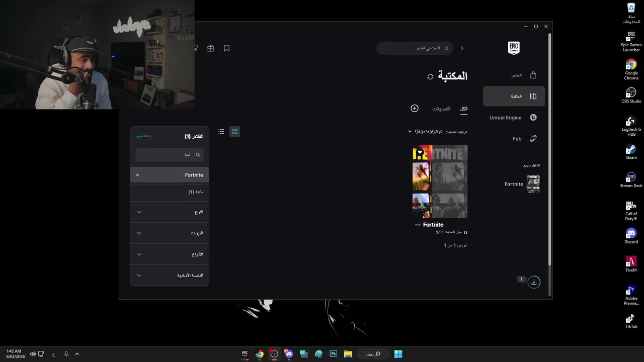Click Epic Games icon on taskbar
The height and width of the screenshot is (362, 644).
(x=245, y=354)
